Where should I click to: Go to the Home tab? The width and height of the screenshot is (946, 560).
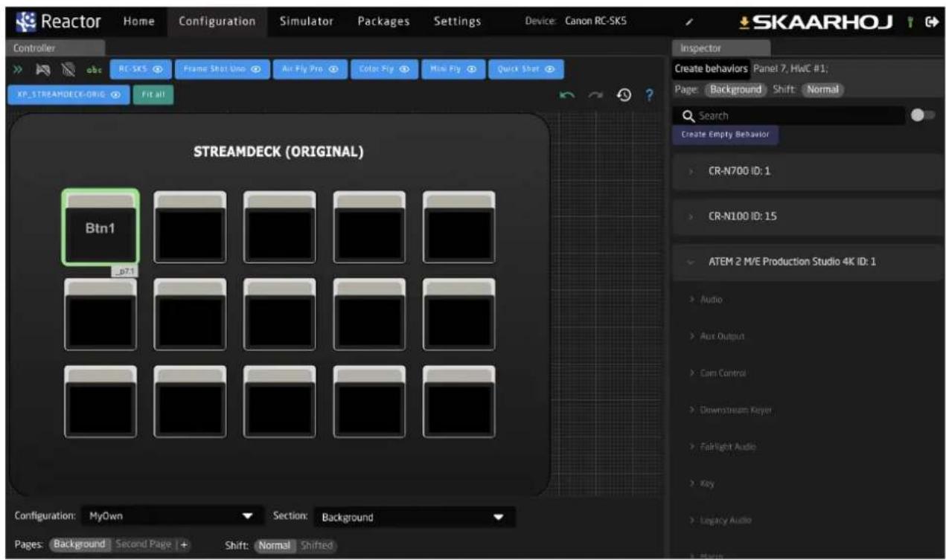(138, 21)
